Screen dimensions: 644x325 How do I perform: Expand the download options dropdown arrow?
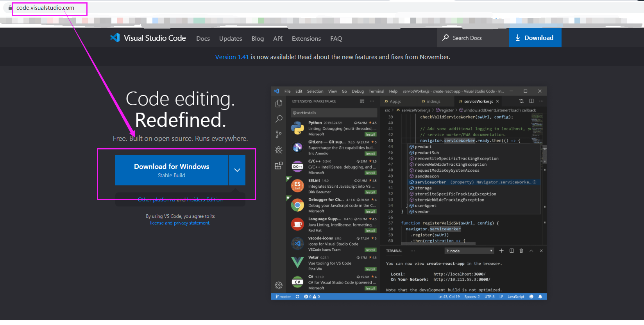coord(237,170)
